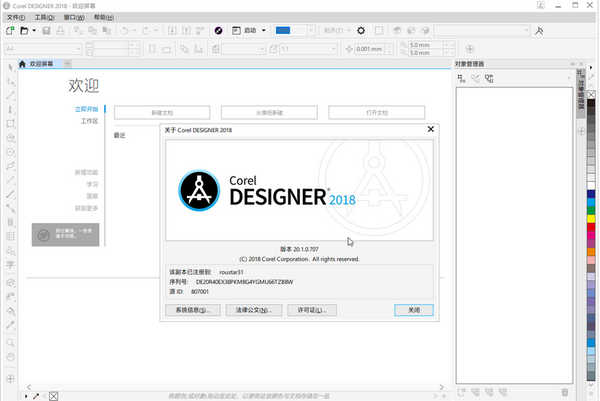Click the middle welcome button, 从模板新建
Viewport: 600px width, 401px height.
pos(269,112)
